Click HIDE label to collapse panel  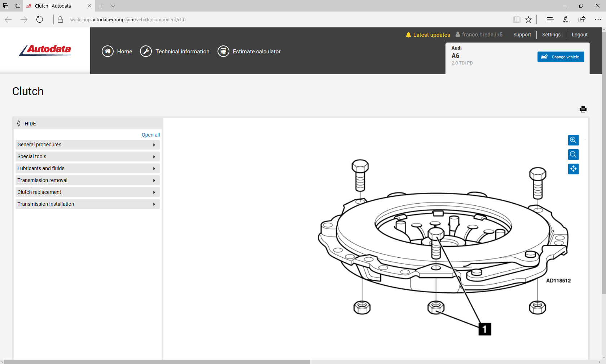point(30,124)
